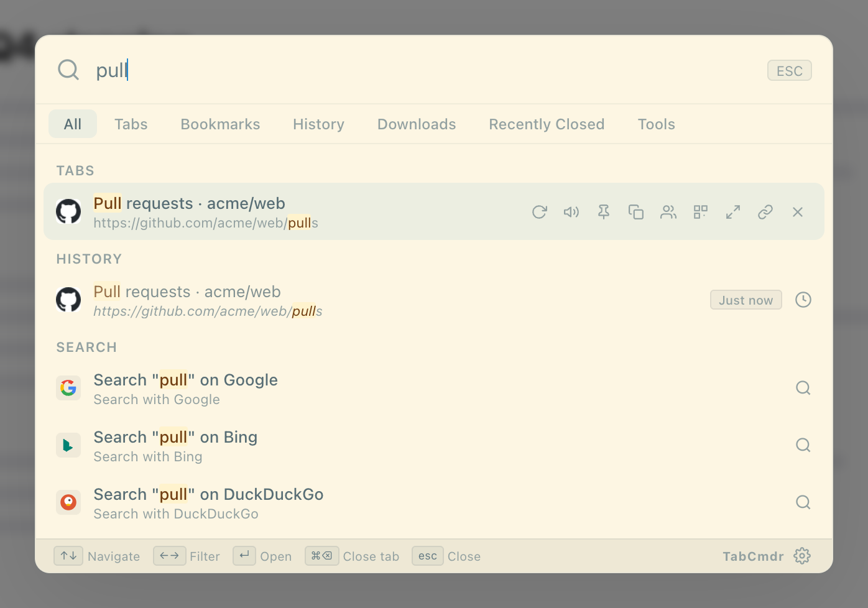The height and width of the screenshot is (608, 868).
Task: Choose Search "pull" on DuckDuckGo
Action: 434,502
